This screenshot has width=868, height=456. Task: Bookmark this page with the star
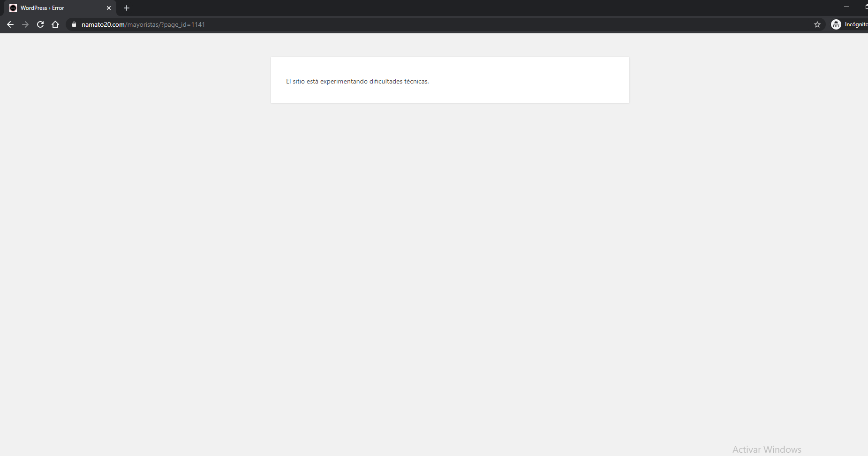click(817, 24)
